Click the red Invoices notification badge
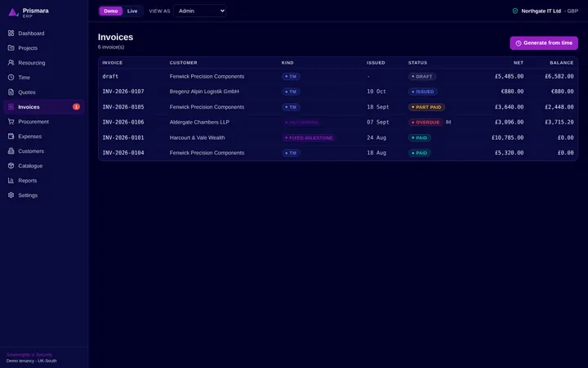The image size is (588, 368). coord(76,106)
